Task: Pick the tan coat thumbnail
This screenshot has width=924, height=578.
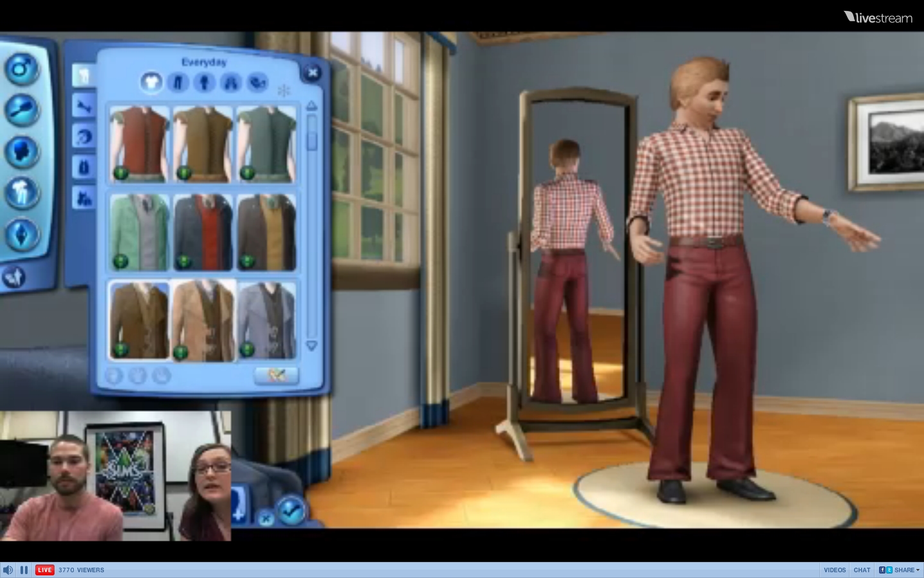Action: coord(203,320)
